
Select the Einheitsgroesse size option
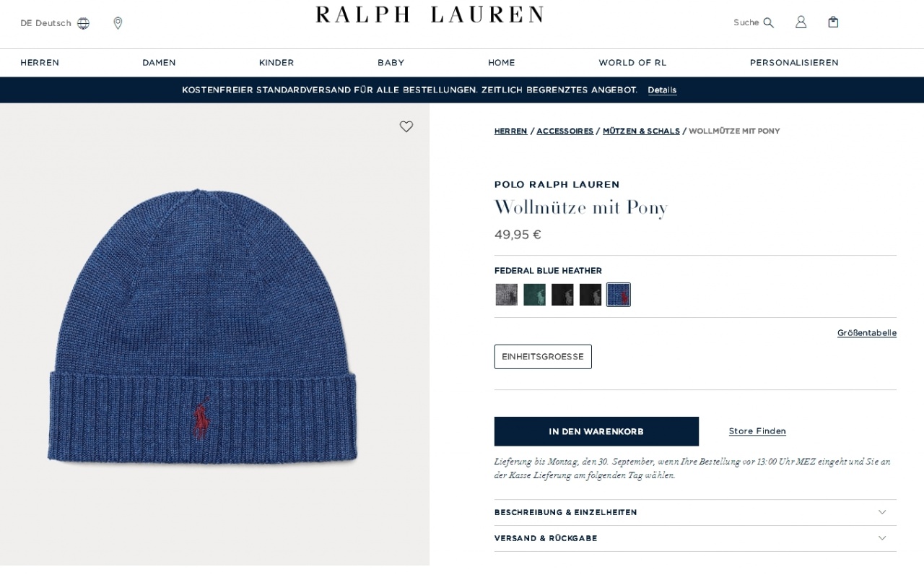[543, 357]
